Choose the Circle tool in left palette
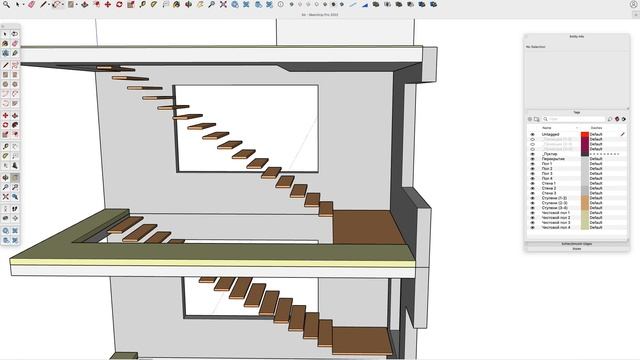 [x=5, y=84]
